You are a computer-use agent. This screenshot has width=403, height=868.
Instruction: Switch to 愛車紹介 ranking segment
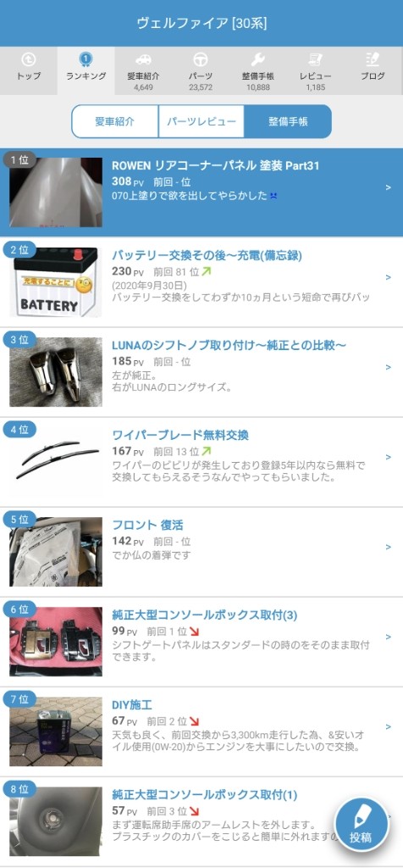[115, 122]
